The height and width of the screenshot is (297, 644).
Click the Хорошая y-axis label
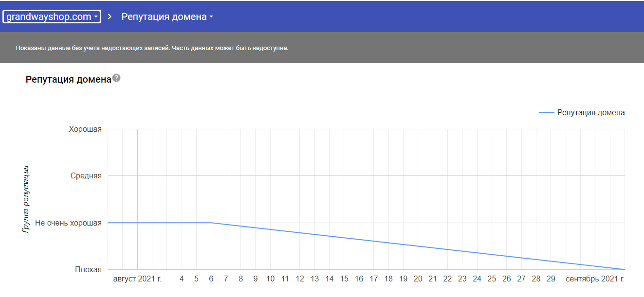pos(85,129)
